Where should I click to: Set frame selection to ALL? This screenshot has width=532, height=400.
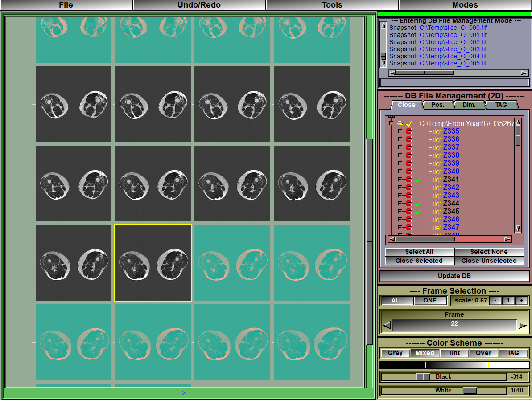point(397,300)
